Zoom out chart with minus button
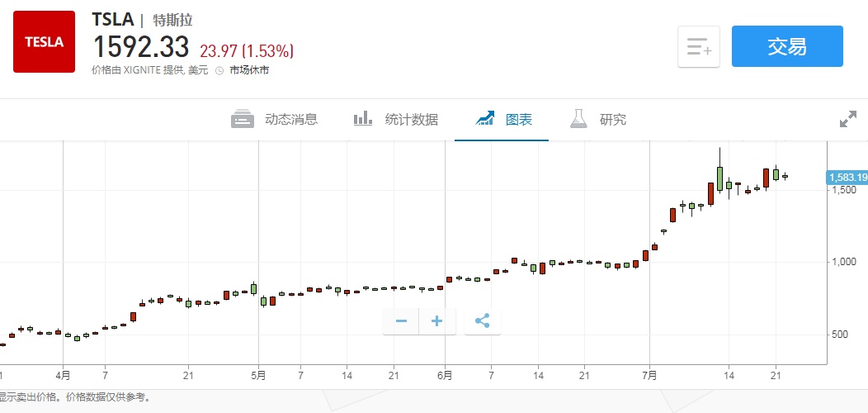The width and height of the screenshot is (868, 413). (x=401, y=321)
